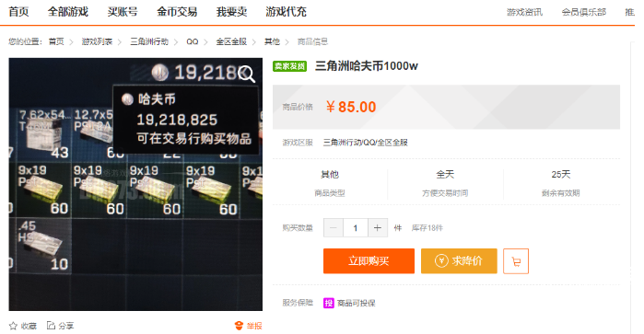Visit the 会员俱乐部 link
The image size is (644, 334).
[583, 12]
